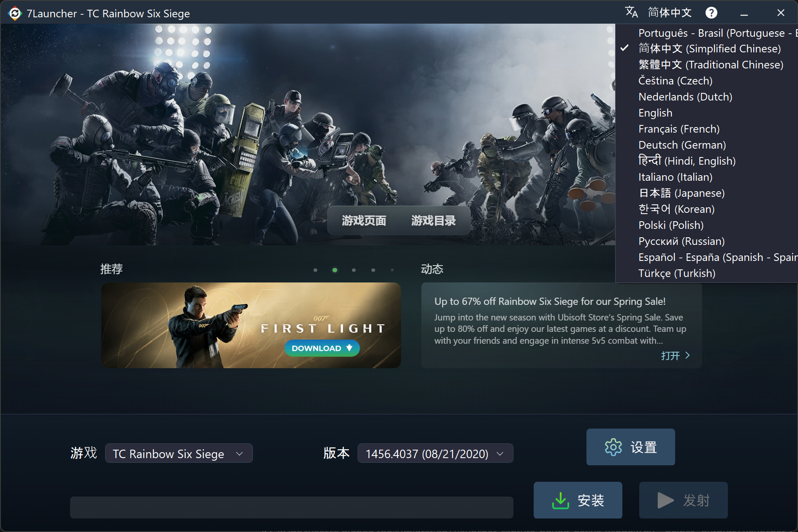The width and height of the screenshot is (798, 532).
Task: Open the help question mark icon
Action: coord(711,13)
